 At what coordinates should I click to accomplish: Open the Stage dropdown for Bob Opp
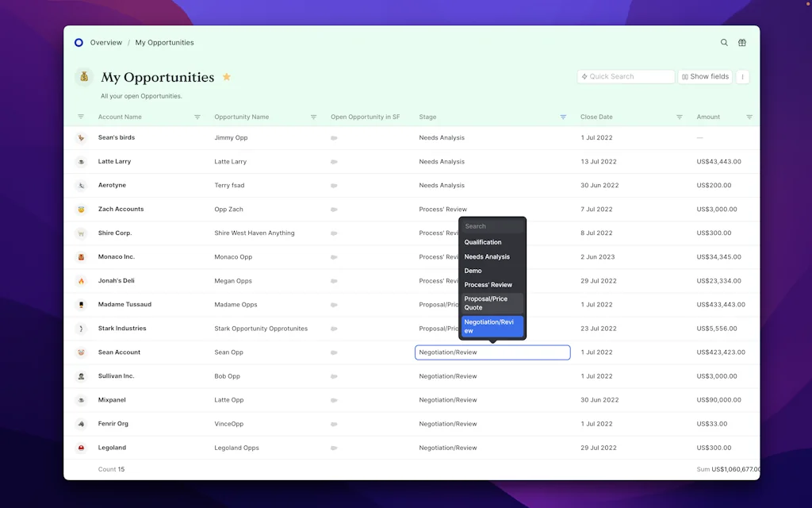pyautogui.click(x=492, y=375)
